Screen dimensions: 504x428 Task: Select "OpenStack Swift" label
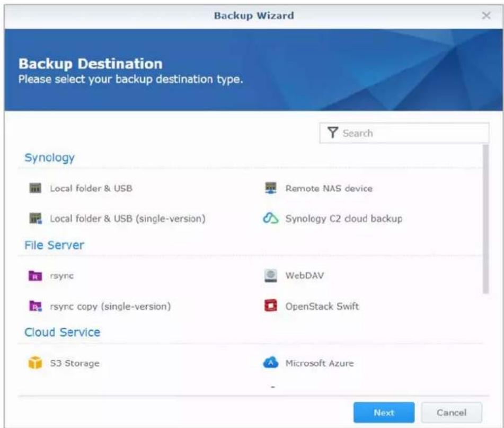point(322,306)
